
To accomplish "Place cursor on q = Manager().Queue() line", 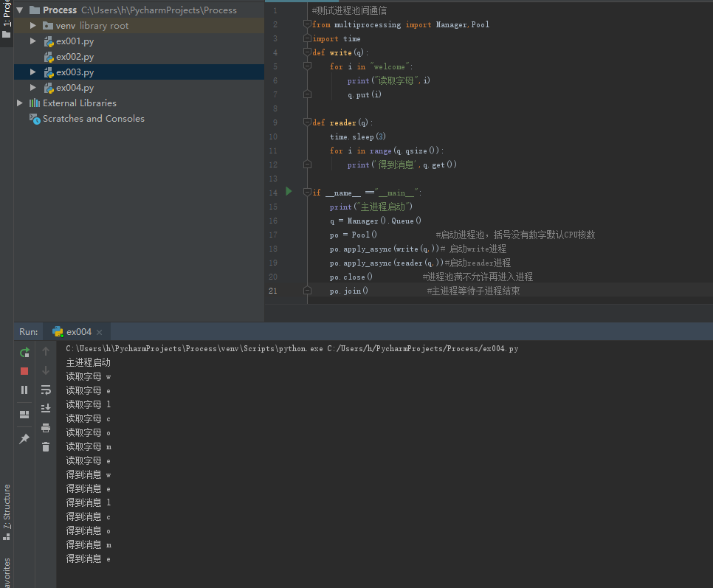I will tap(376, 221).
